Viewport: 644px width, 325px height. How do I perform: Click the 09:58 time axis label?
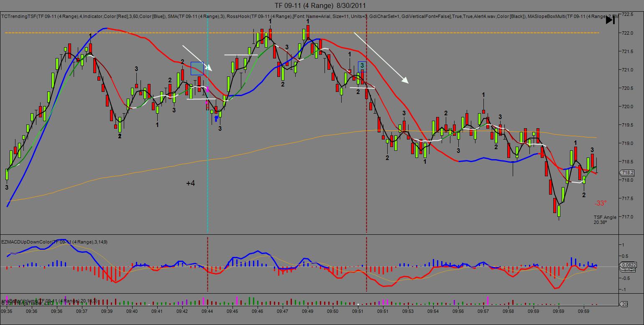pos(509,311)
